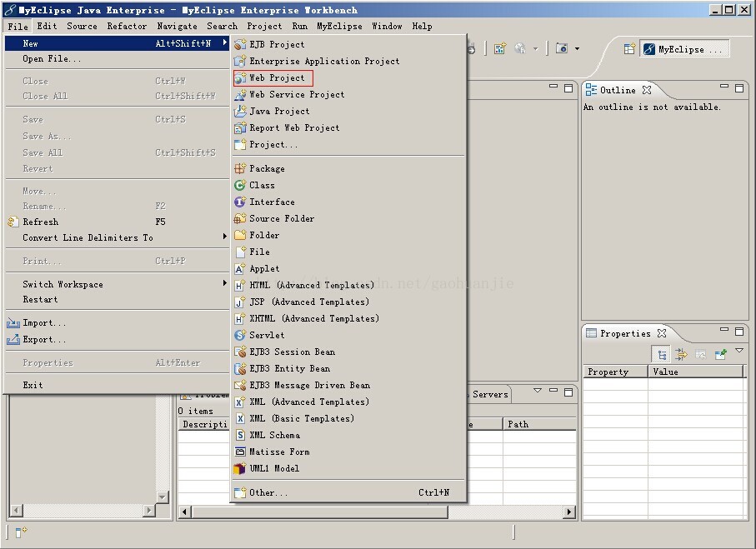Click the Property column header
Screen dimensions: 756x549
tap(615, 372)
